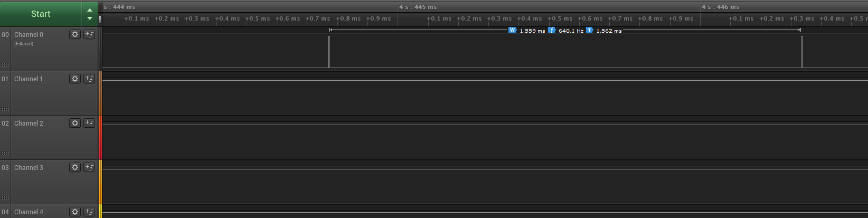
Task: Set trigger edge for Channel 0
Action: point(89,34)
